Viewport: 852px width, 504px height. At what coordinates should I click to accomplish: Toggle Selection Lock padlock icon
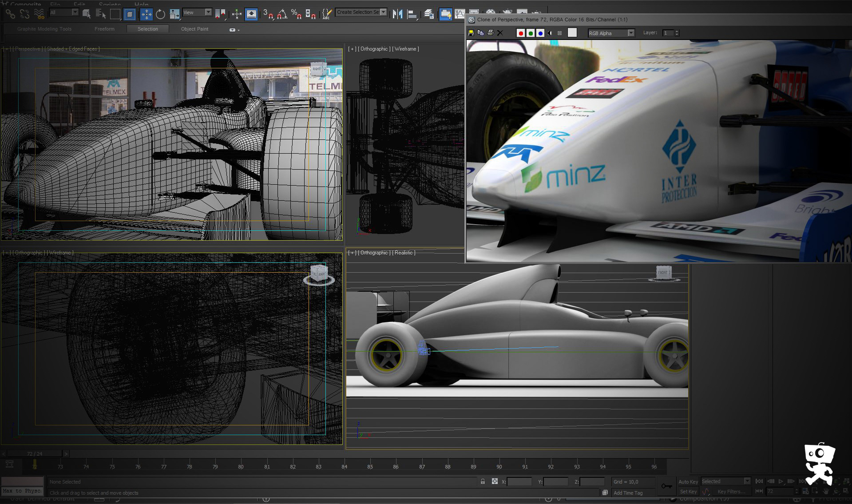483,481
